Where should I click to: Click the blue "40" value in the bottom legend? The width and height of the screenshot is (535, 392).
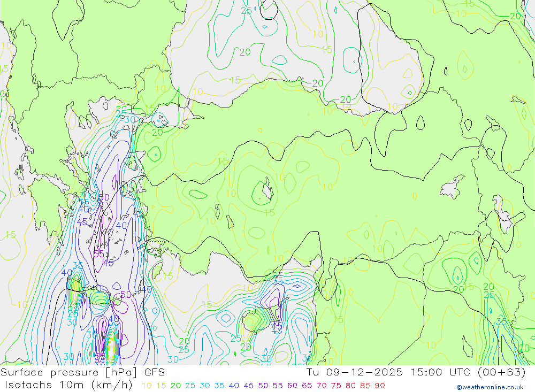(x=234, y=386)
